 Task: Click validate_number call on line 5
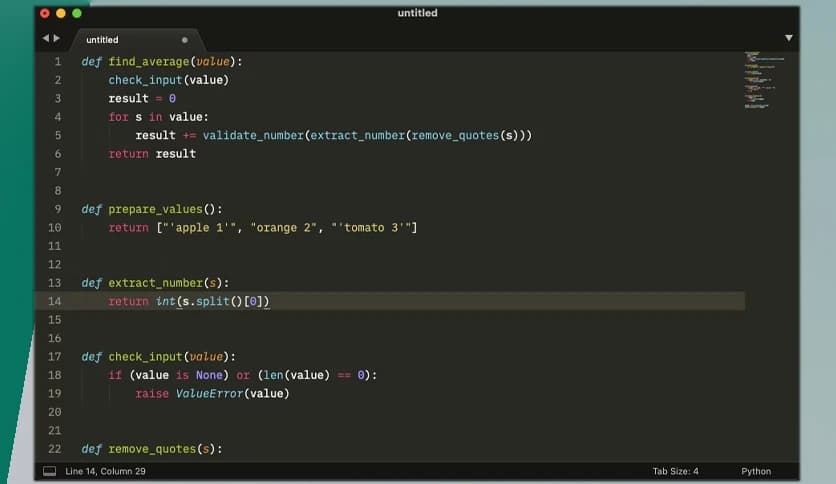coord(253,135)
